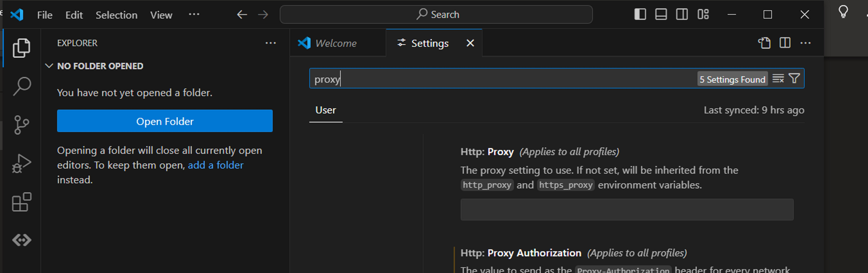Open the settings filter funnel
The height and width of the screenshot is (273, 868).
coord(794,79)
